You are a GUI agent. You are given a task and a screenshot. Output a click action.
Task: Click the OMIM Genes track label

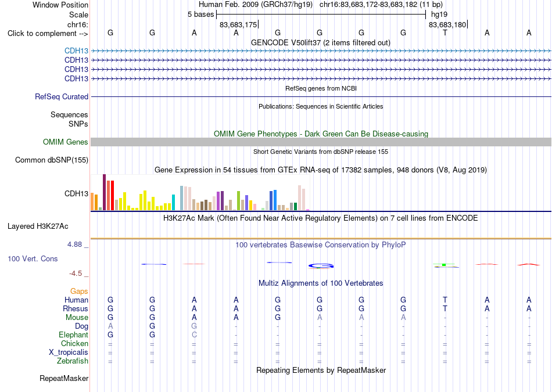coord(65,142)
